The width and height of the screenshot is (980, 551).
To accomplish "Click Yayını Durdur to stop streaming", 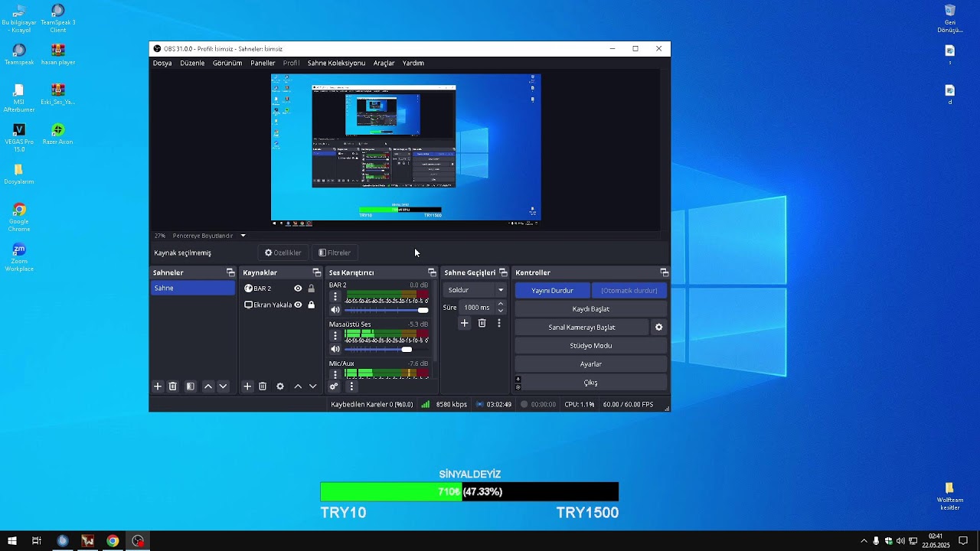I will [x=553, y=291].
